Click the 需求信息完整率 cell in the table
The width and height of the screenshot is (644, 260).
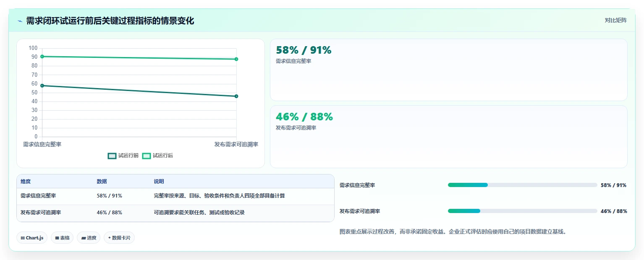38,196
